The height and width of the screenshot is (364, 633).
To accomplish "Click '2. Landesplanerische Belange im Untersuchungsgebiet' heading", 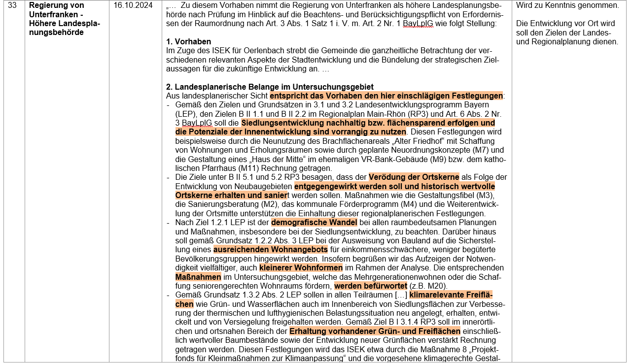I will click(x=270, y=87).
